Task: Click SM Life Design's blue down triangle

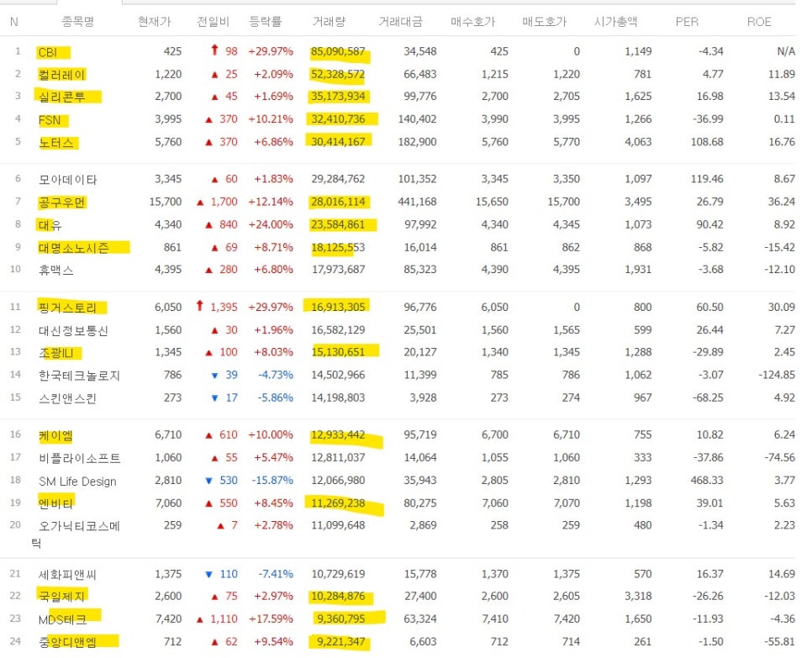Action: (x=208, y=481)
